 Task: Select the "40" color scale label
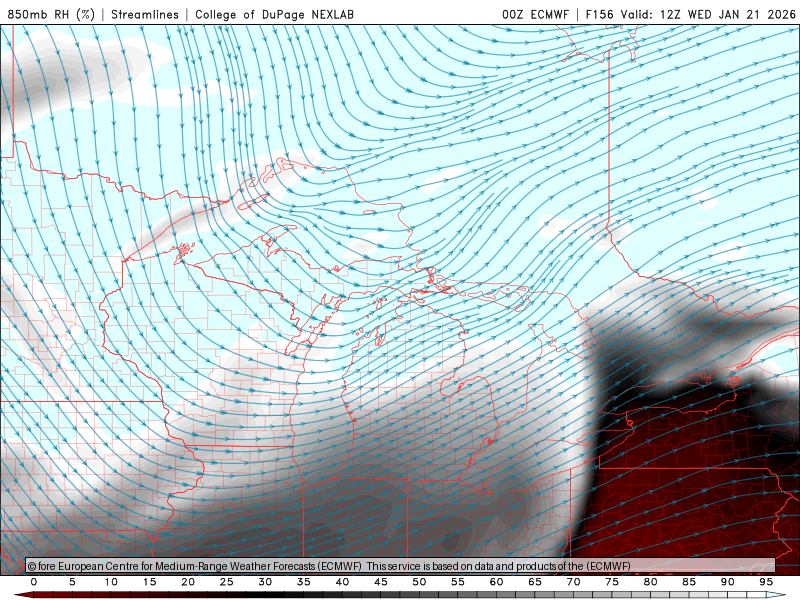(x=342, y=582)
